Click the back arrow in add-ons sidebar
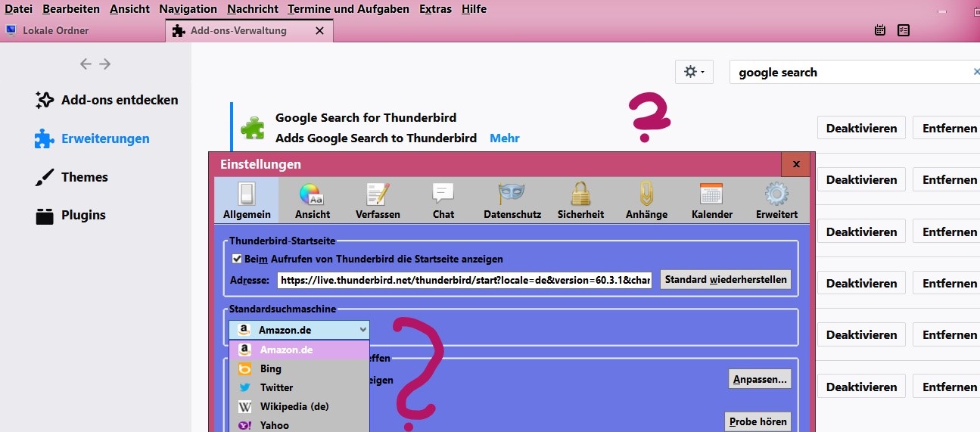 (86, 64)
